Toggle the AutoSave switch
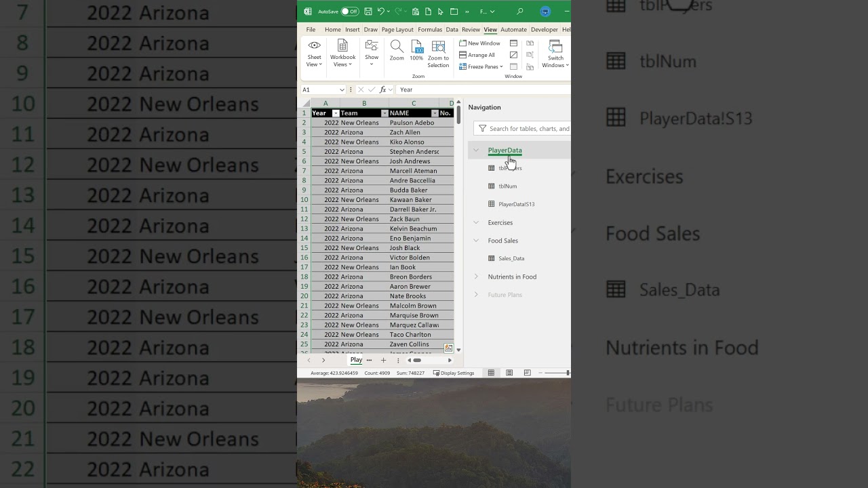This screenshot has height=488, width=868. click(x=350, y=12)
